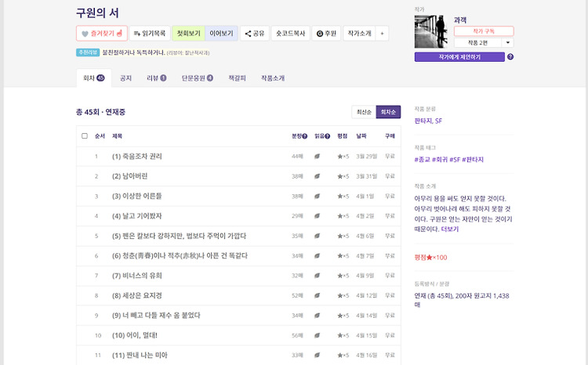Open episode (8) 세상은 요지경

click(x=137, y=295)
